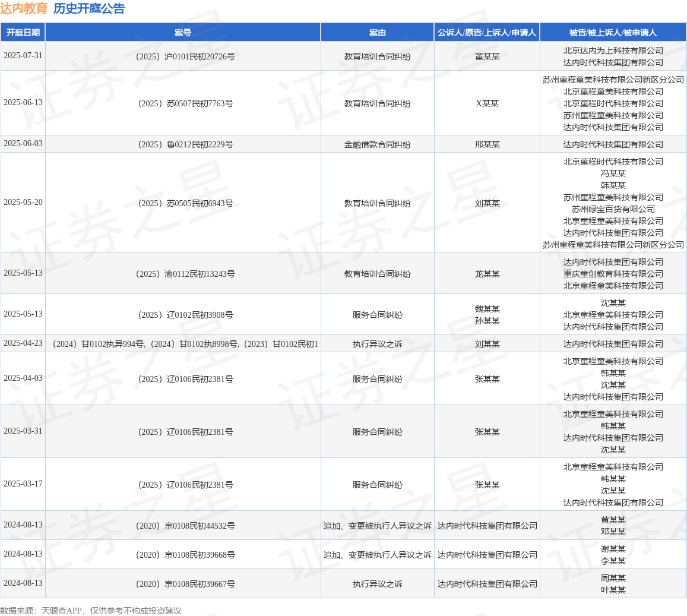
Task: Click defendant 周某某
Action: pos(613,579)
